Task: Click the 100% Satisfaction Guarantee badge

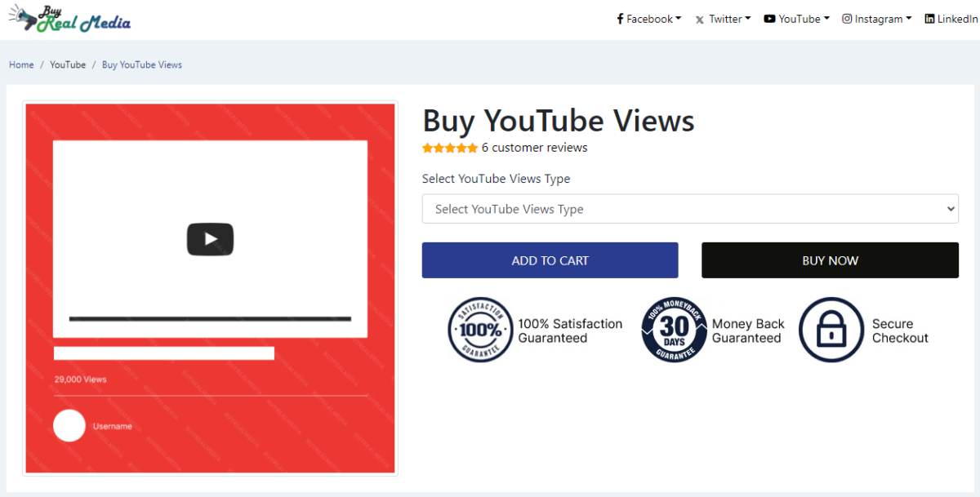Action: click(x=480, y=330)
